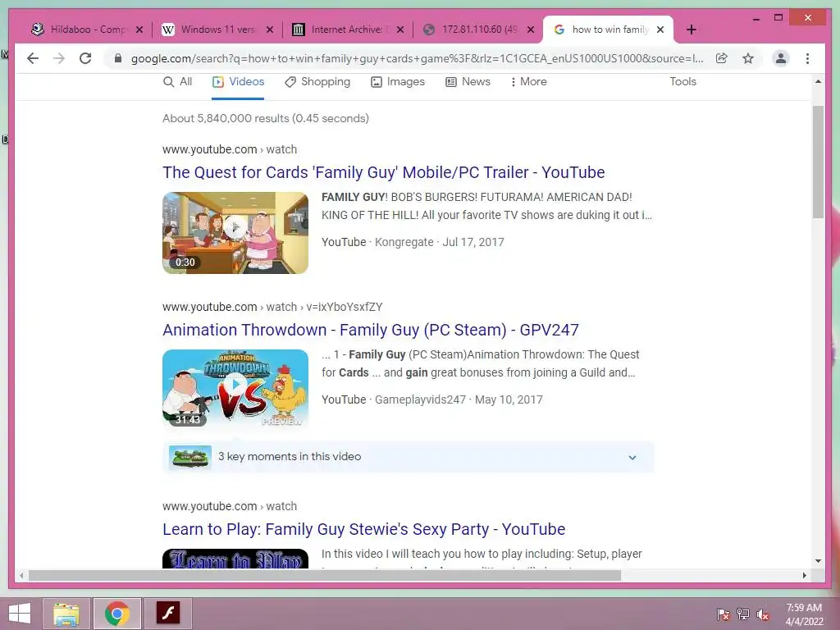This screenshot has height=630, width=840.
Task: Click horizontal scrollbar left arrow
Action: coord(21,576)
